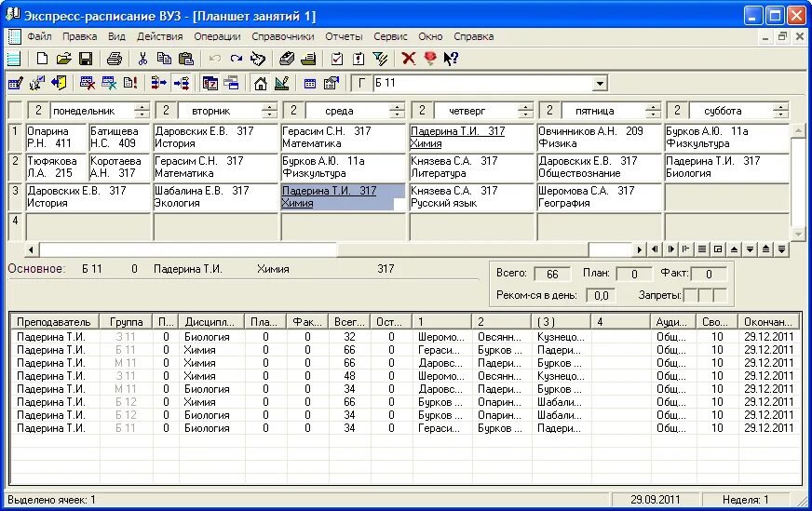
Task: Click the checkmark clipboard toolbar icon
Action: 336,59
